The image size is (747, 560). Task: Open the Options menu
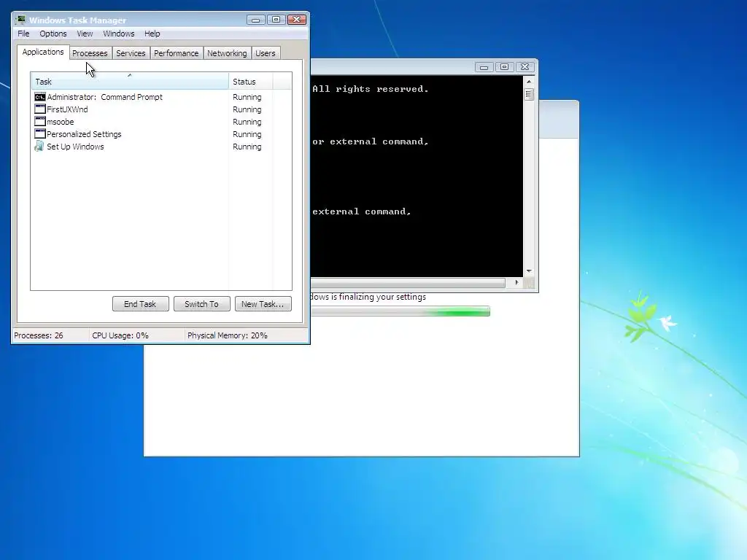[x=53, y=34]
